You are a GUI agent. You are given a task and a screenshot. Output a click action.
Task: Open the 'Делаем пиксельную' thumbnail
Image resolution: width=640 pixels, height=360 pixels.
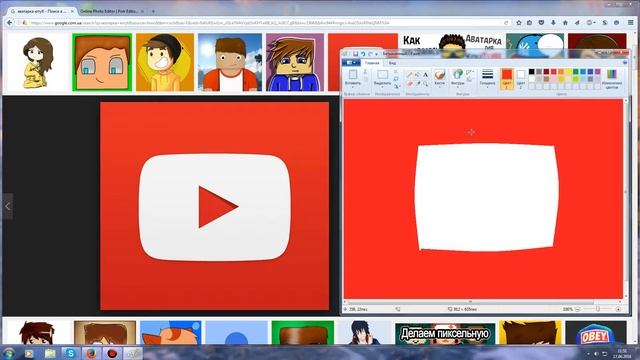click(x=445, y=333)
